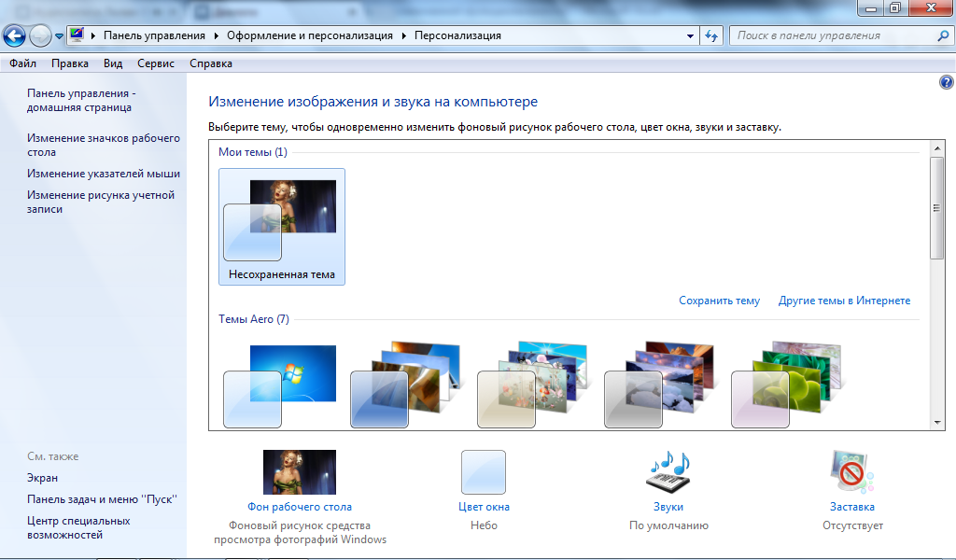
Task: Click Персонализация breadcrumb in address bar
Action: click(x=457, y=36)
